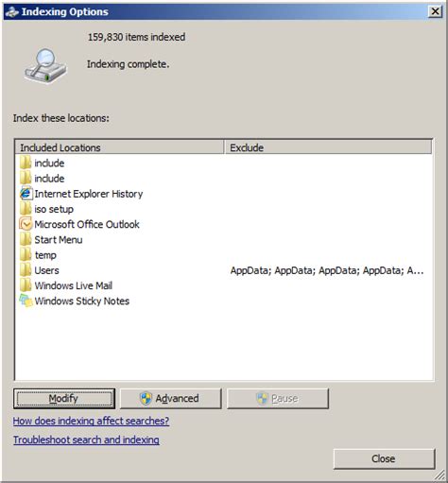448x483 pixels.
Task: Click the shield icon on Advanced button
Action: 146,398
